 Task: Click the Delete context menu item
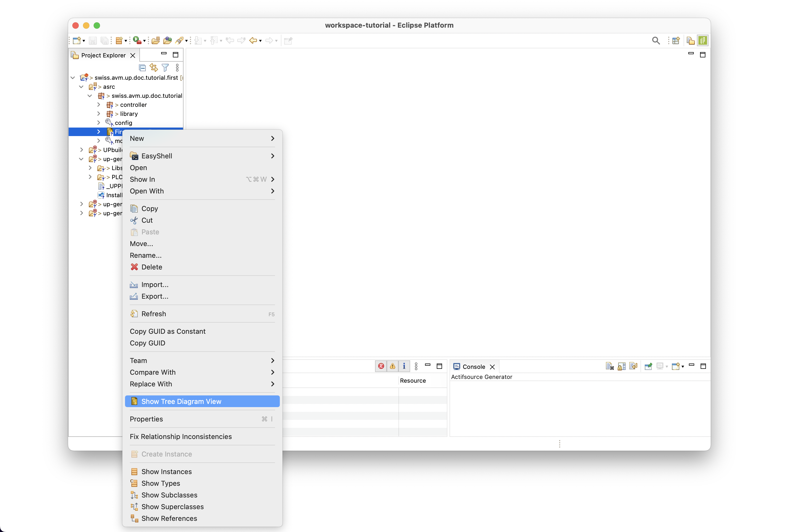coord(151,267)
